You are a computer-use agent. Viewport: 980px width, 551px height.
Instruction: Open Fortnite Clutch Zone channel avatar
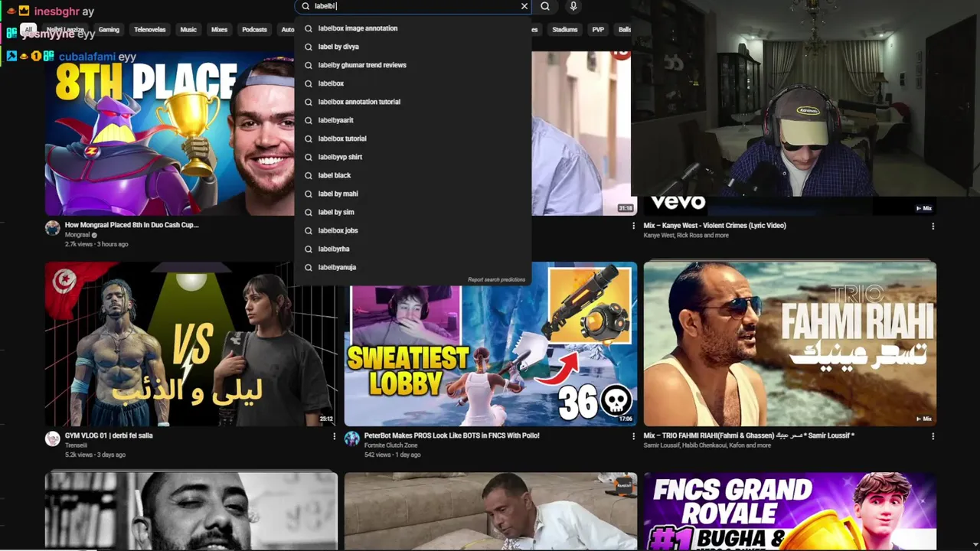click(351, 439)
